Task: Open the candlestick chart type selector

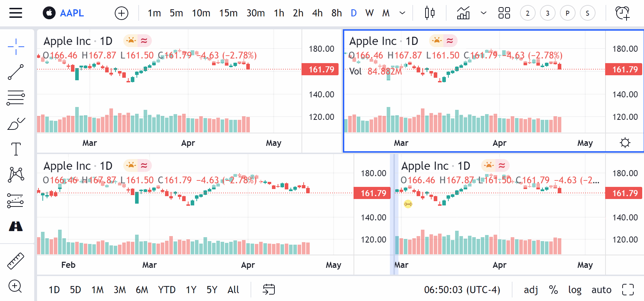Action: pos(429,13)
